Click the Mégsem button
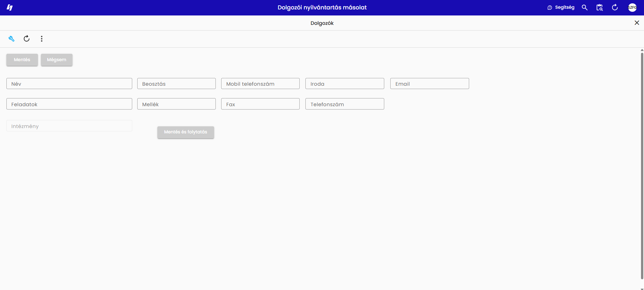 (57, 60)
